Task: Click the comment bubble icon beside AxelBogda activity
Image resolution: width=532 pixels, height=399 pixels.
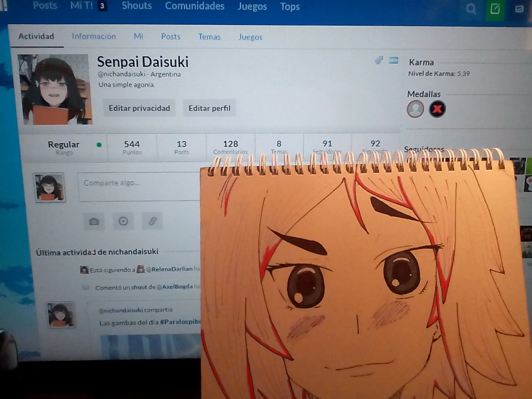Action: 86,287
